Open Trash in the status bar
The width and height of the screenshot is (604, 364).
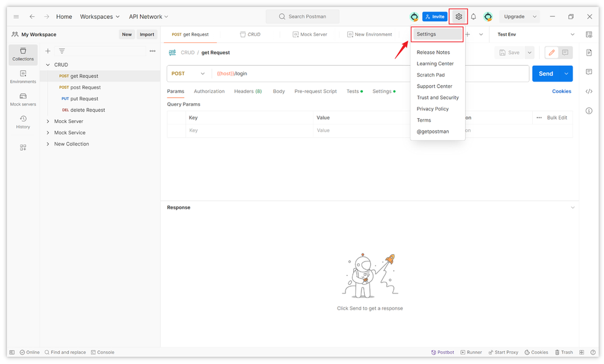coord(563,352)
